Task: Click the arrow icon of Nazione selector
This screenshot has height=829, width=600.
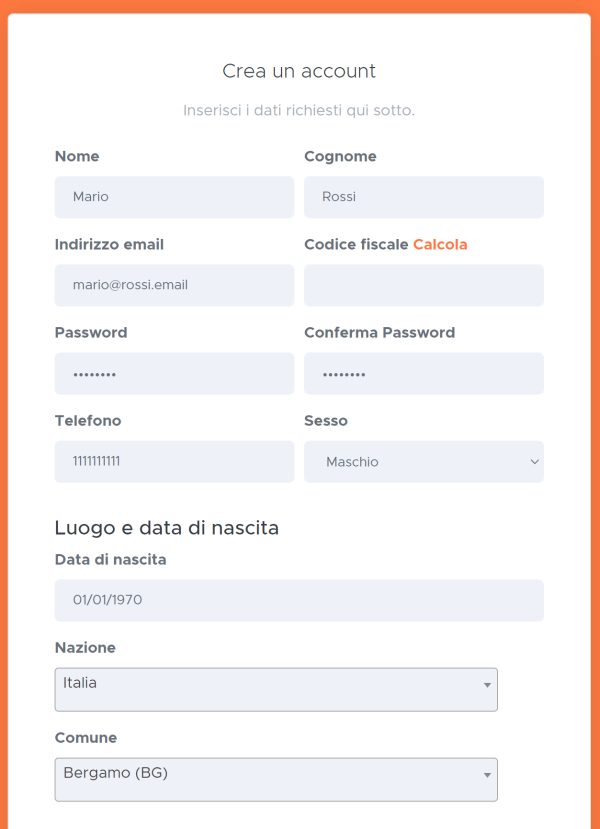Action: click(x=487, y=685)
